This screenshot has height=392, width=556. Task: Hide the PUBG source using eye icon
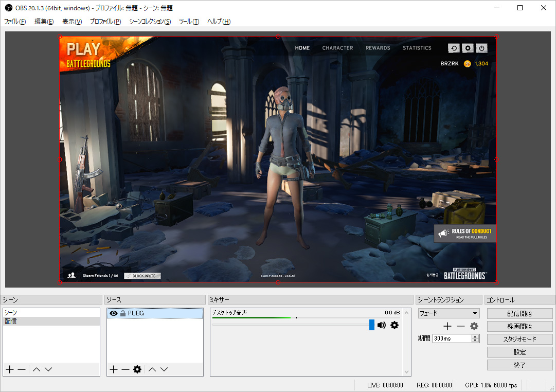click(114, 313)
